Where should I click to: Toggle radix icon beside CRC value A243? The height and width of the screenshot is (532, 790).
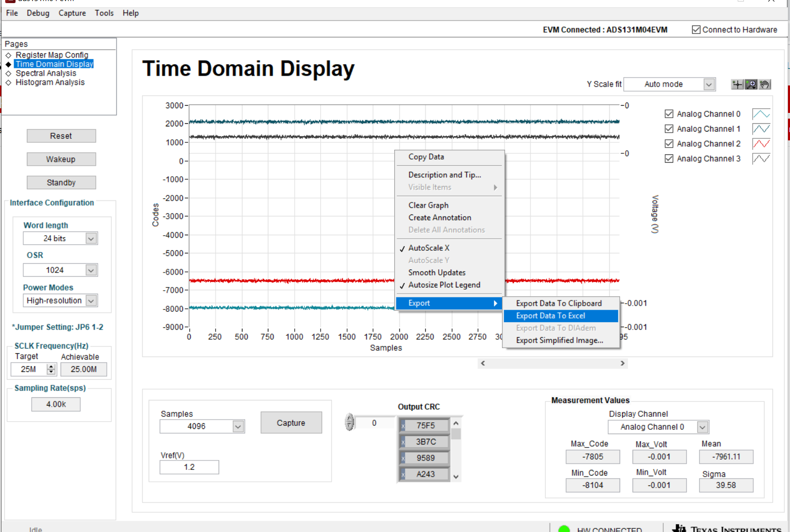(x=403, y=474)
